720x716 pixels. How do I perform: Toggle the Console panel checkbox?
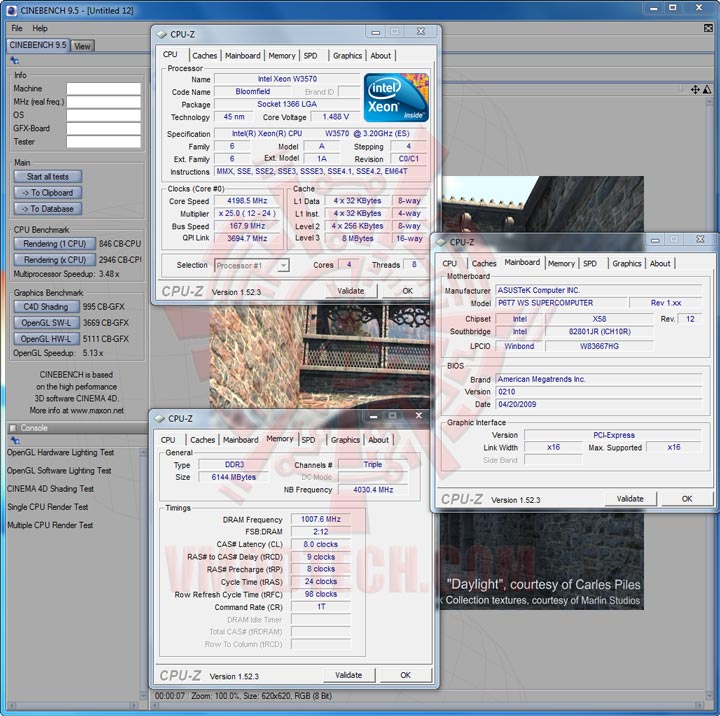pos(13,428)
